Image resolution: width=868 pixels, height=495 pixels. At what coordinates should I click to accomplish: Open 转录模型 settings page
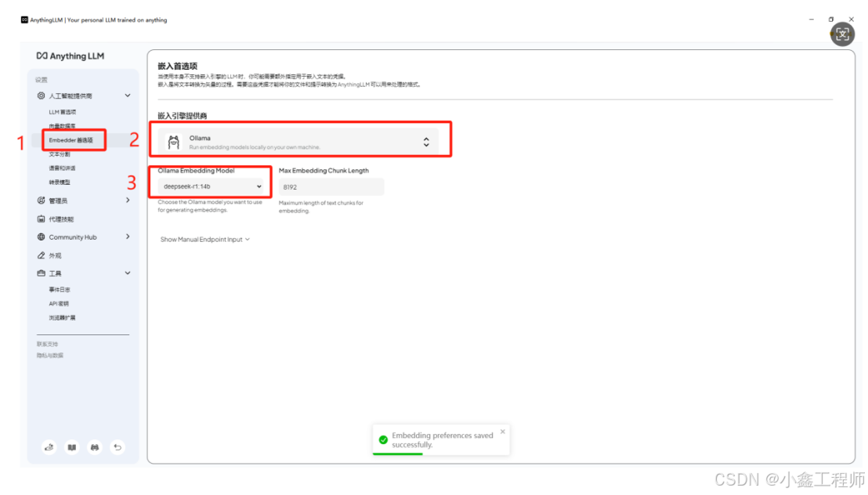click(60, 182)
